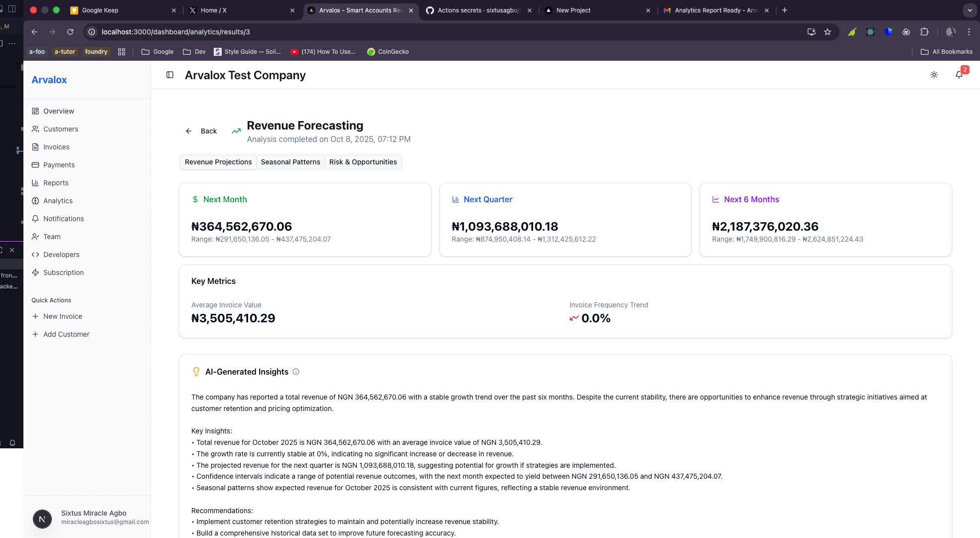Open the Google bookmarks folder
Viewport: 980px width, 538px height.
157,51
